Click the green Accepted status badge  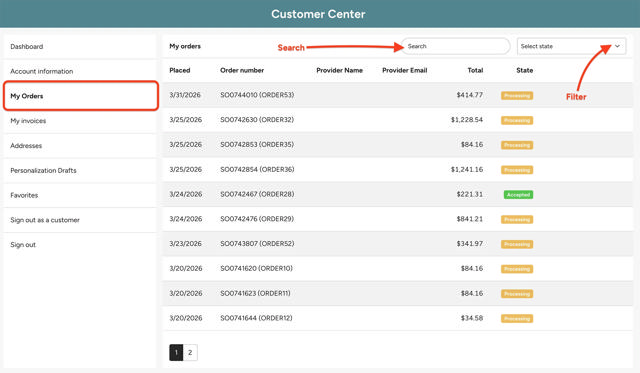click(x=518, y=195)
